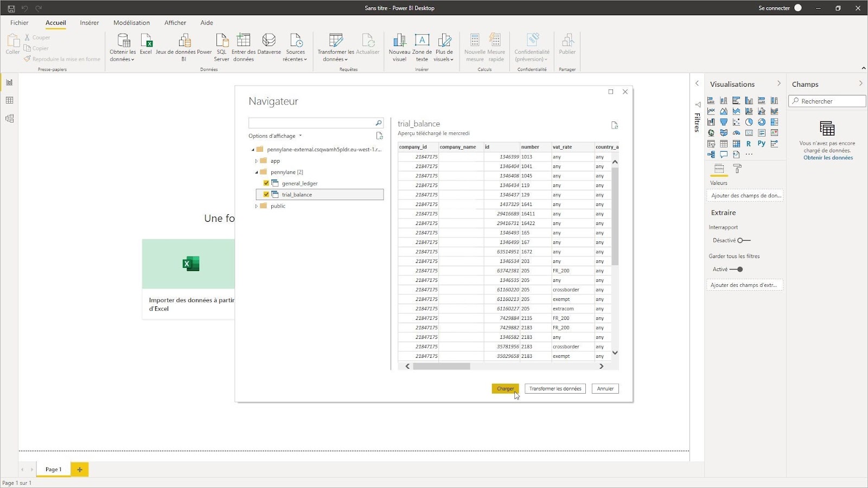Image resolution: width=868 pixels, height=488 pixels.
Task: Toggle the Se connecter account switch
Action: (798, 8)
